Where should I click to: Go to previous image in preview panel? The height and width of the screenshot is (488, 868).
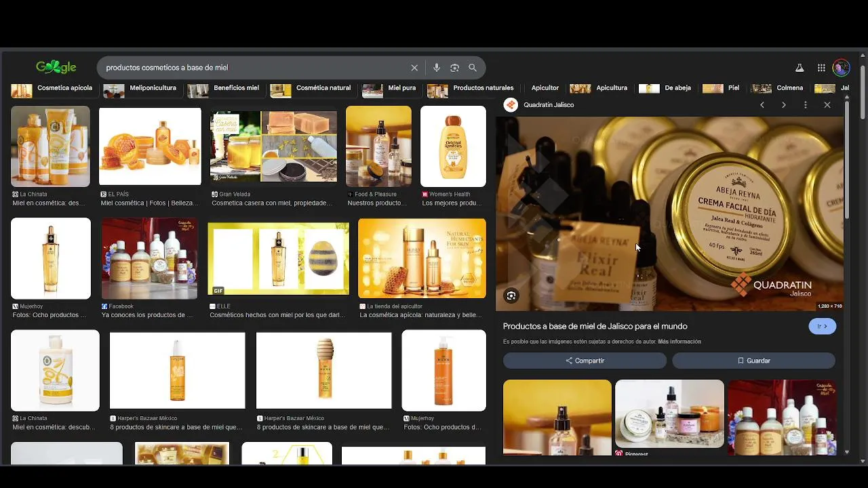[762, 105]
